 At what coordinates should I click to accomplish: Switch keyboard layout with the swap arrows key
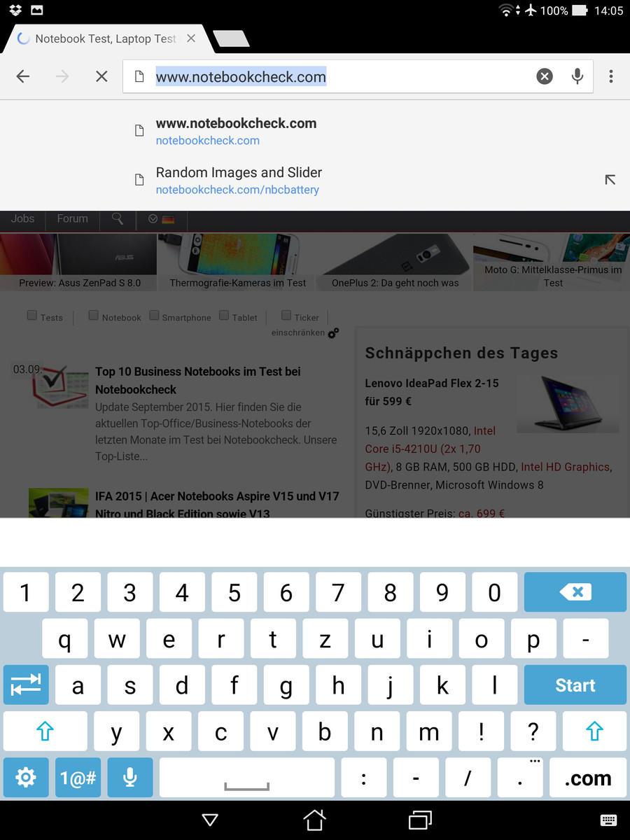[x=26, y=685]
